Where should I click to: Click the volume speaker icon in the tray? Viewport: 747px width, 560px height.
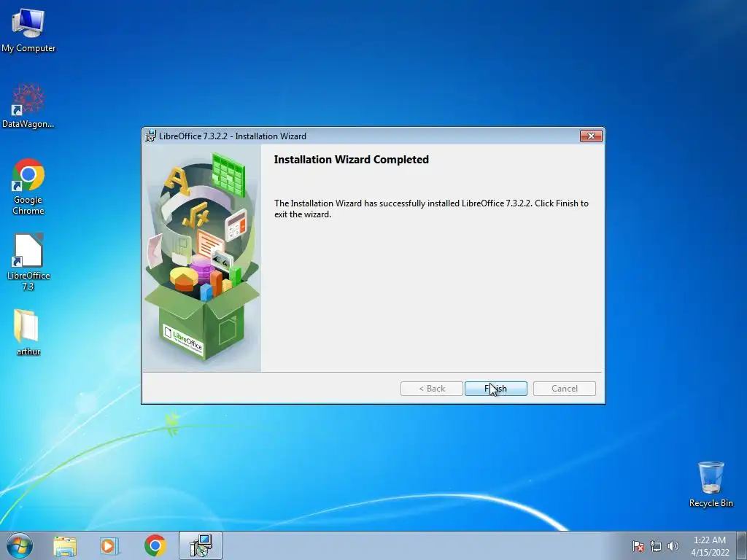click(673, 546)
